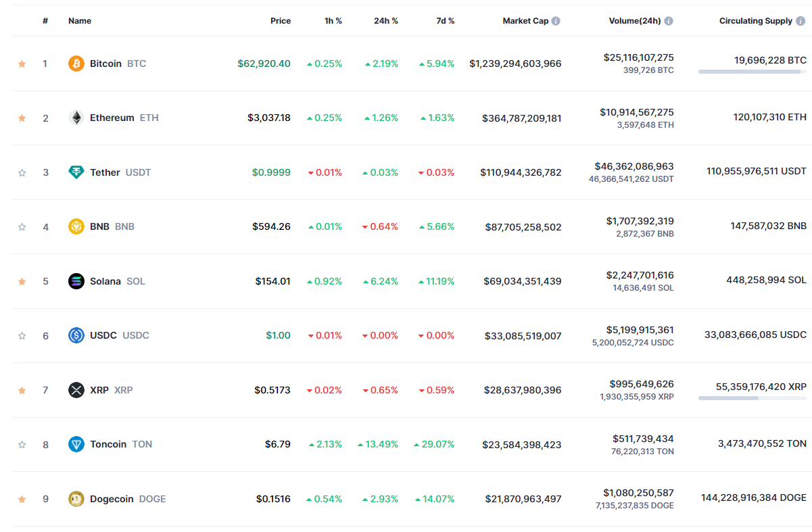Click Solana 7d change 11.19%
The height and width of the screenshot is (532, 812).
436,281
